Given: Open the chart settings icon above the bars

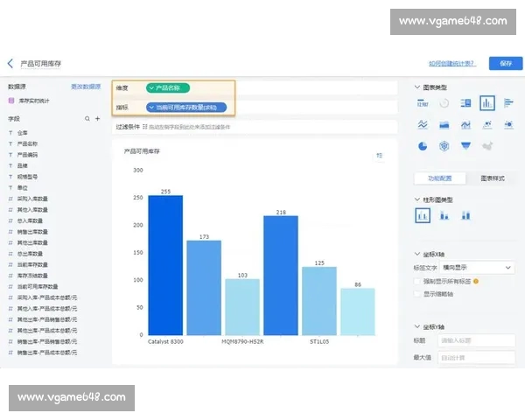Looking at the screenshot, I should pyautogui.click(x=380, y=155).
